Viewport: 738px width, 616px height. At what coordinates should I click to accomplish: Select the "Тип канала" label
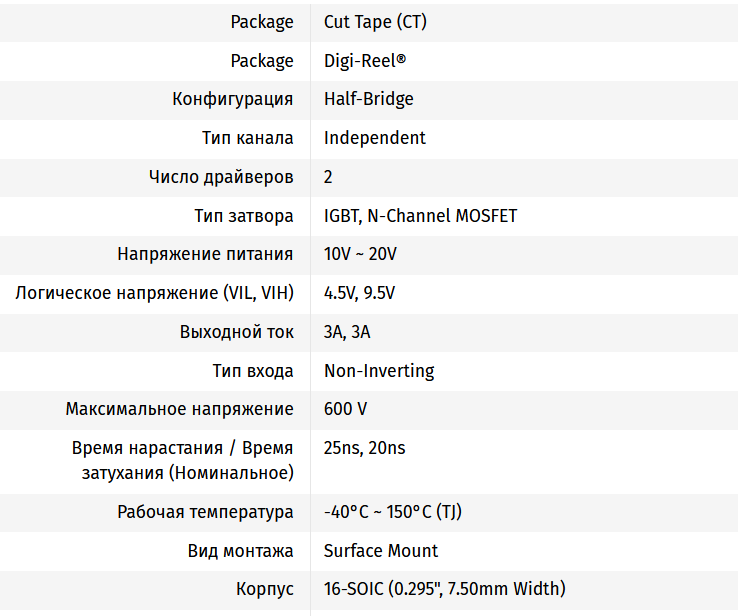tap(248, 138)
